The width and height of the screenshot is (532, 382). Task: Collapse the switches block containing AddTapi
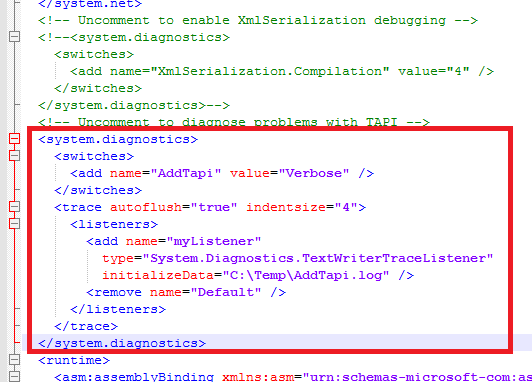tap(14, 155)
